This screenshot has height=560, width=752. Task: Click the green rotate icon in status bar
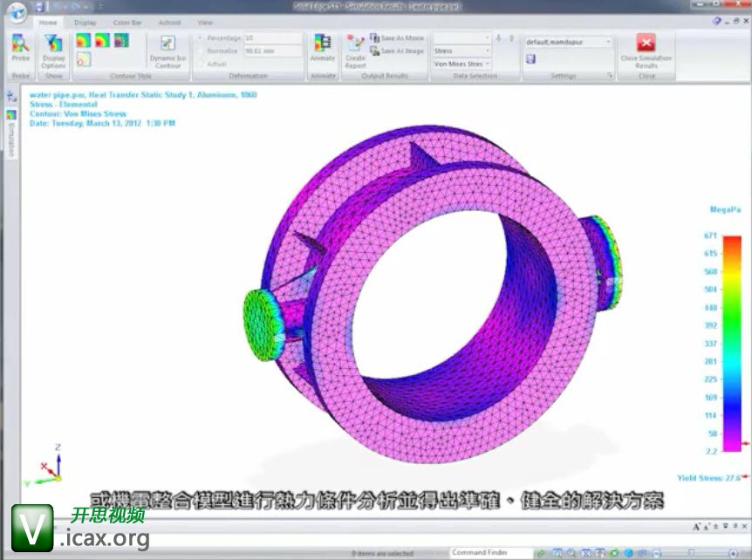pyautogui.click(x=614, y=553)
